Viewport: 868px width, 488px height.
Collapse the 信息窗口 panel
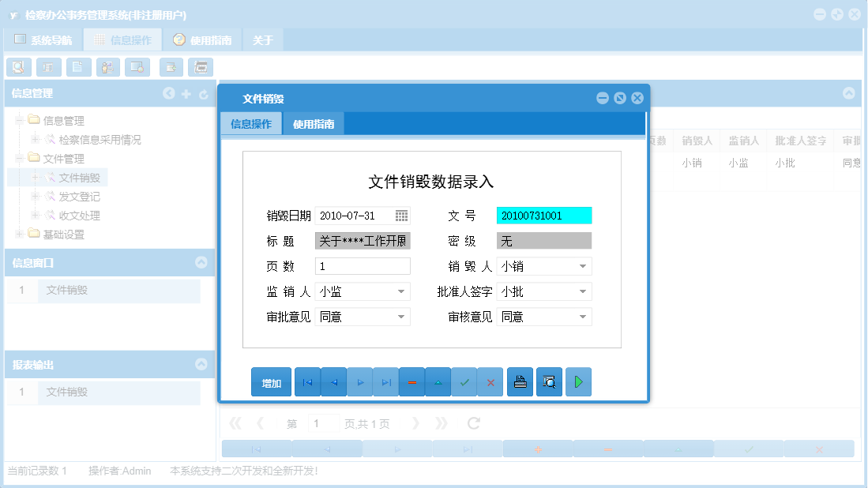click(x=200, y=263)
